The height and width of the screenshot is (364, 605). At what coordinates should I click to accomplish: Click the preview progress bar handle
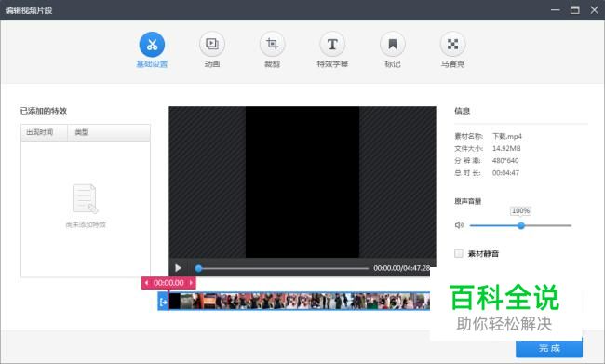pos(198,268)
